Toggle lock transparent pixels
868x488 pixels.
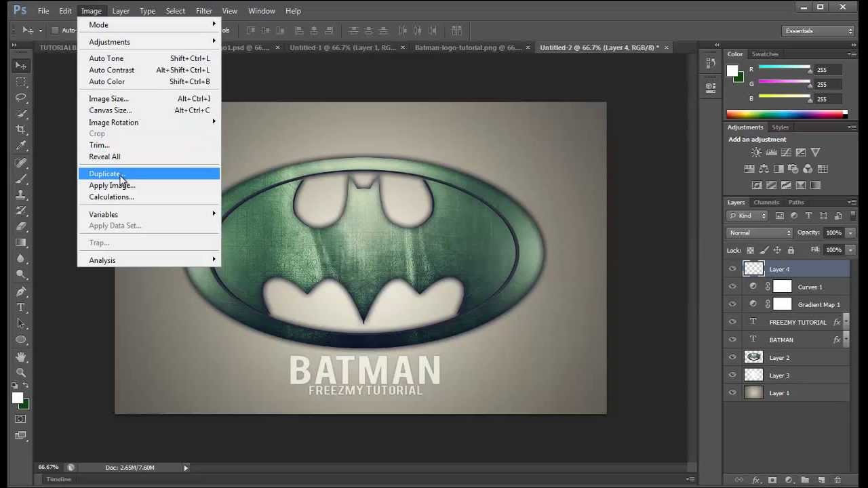point(751,250)
